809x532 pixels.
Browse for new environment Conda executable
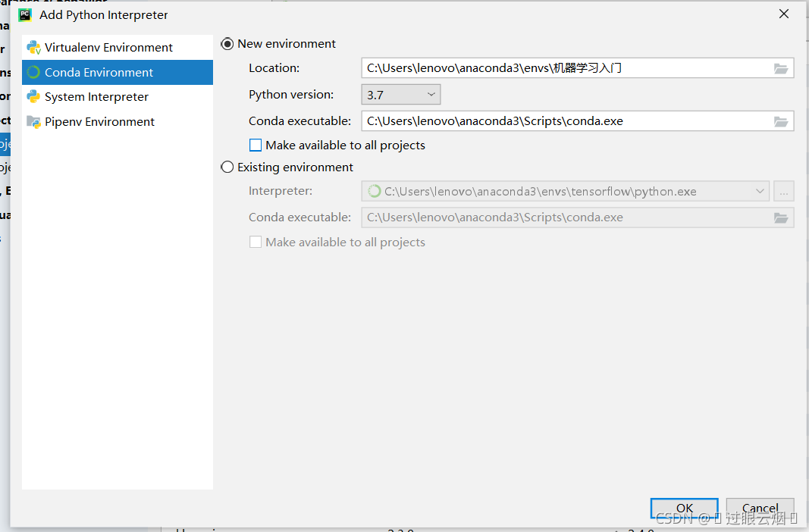point(781,122)
